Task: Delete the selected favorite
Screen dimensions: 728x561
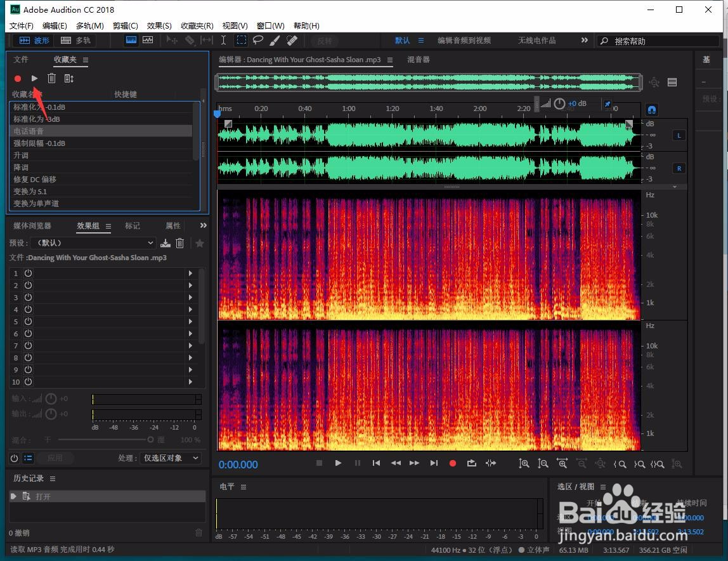Action: [x=51, y=78]
